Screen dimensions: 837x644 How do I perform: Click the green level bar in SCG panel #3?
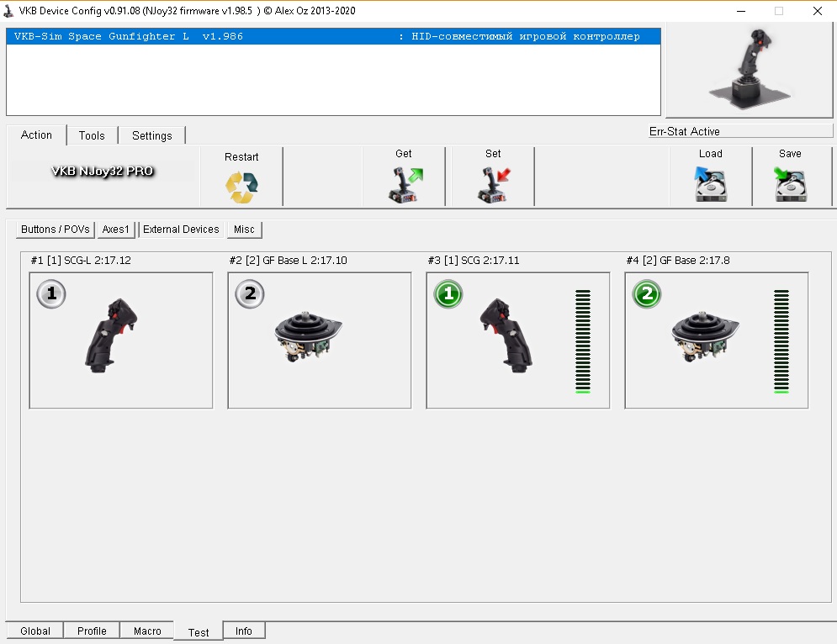click(583, 341)
